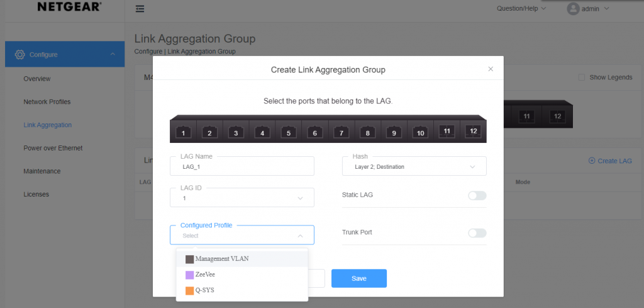
Task: Open Power over Ethernet menu item
Action: click(53, 148)
